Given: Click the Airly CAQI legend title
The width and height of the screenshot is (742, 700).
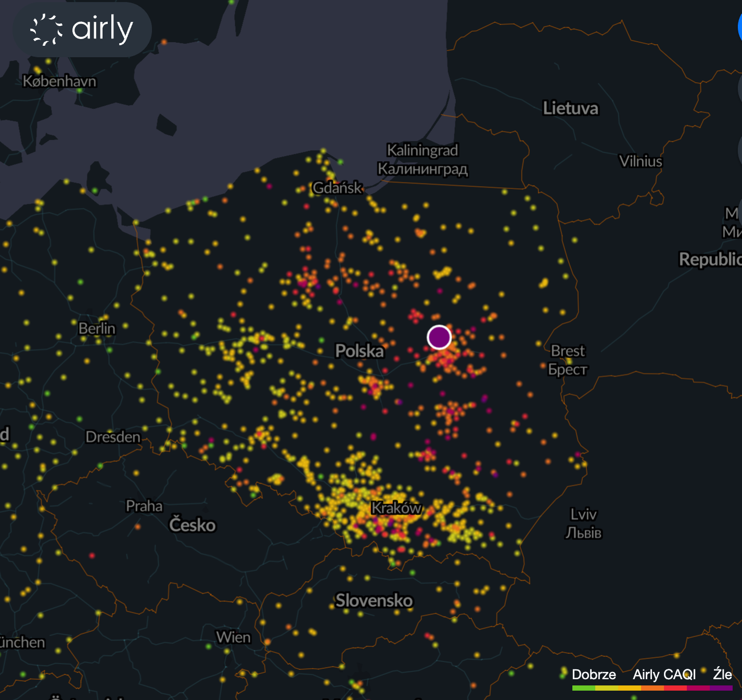Looking at the screenshot, I should coord(664,675).
